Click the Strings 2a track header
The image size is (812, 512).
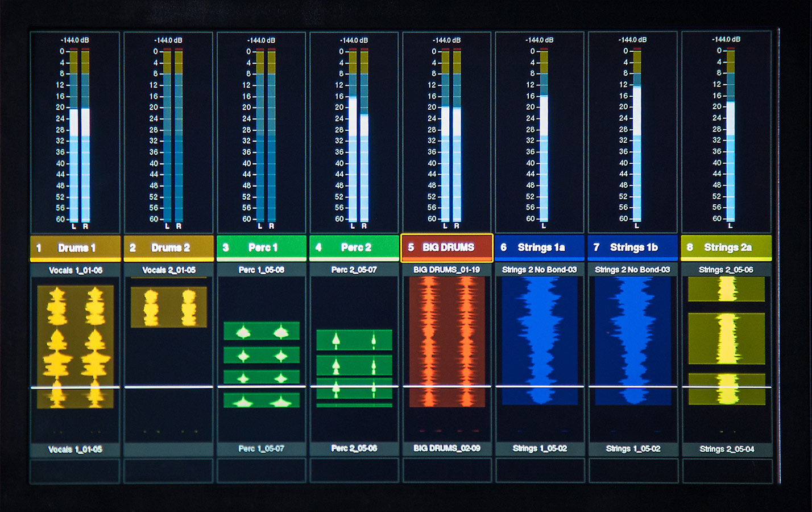click(726, 248)
